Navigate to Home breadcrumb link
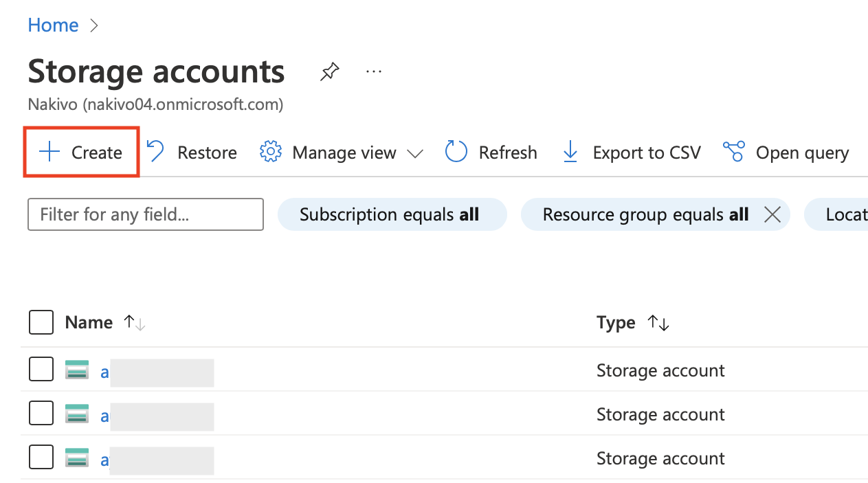 point(53,25)
